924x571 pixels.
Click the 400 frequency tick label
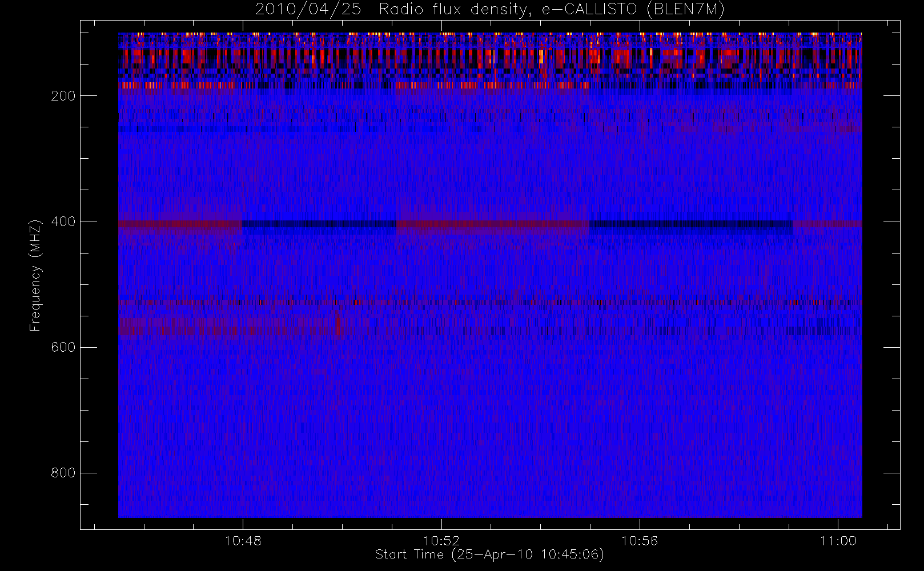pyautogui.click(x=63, y=222)
